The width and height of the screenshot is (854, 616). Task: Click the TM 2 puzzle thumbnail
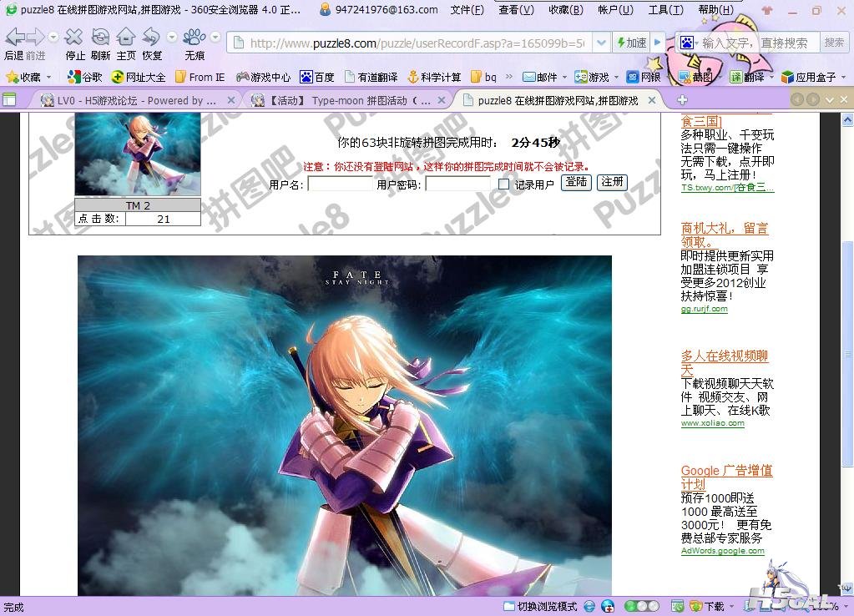pyautogui.click(x=138, y=154)
